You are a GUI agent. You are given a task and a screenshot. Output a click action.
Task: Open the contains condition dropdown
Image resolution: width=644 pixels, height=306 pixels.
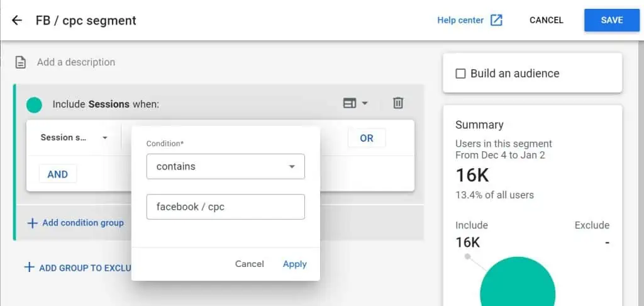[x=226, y=167]
